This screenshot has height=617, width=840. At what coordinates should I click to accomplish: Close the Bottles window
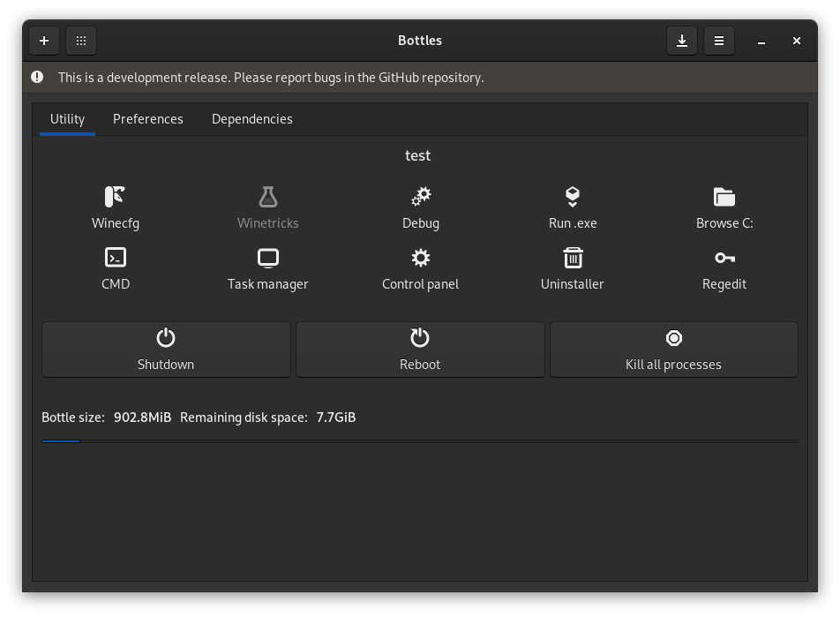[797, 41]
